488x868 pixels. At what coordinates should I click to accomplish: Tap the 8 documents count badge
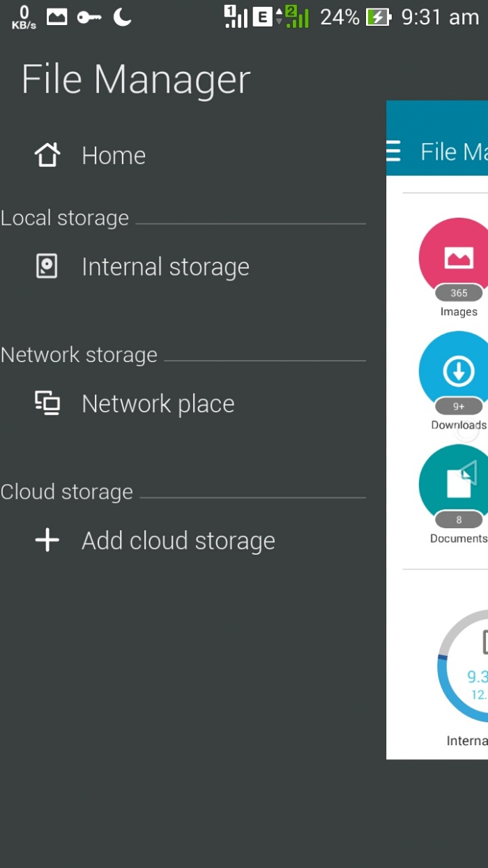click(x=459, y=520)
